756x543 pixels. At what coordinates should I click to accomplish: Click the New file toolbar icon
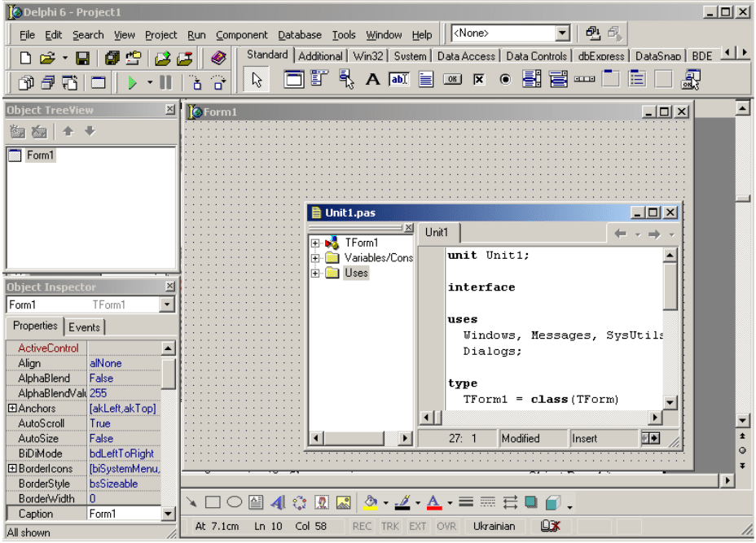25,59
